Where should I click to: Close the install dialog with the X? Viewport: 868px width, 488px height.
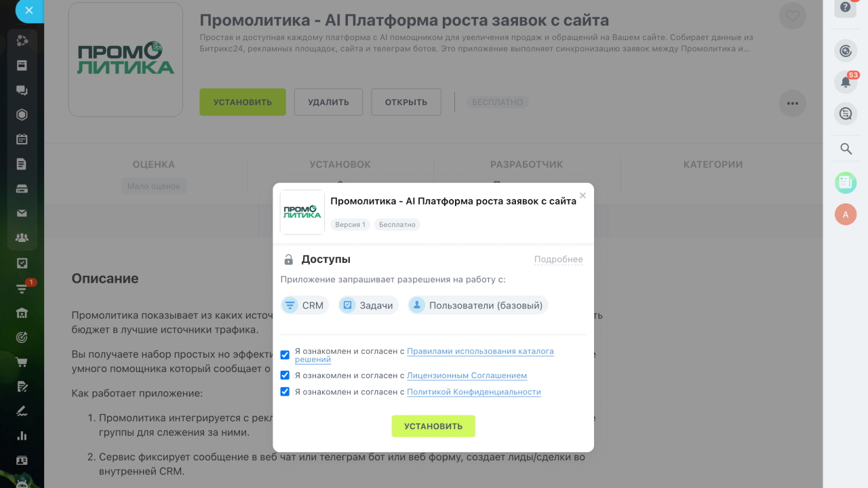(x=583, y=196)
